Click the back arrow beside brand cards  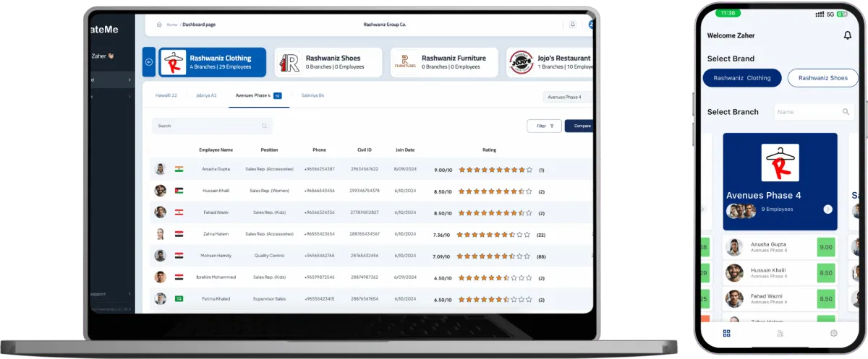[149, 62]
